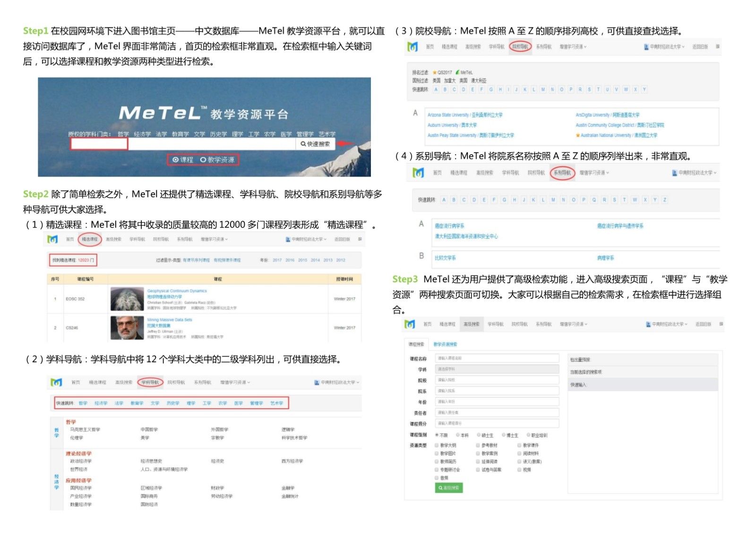Check the 音频 resource type
Screen dimensions: 756x534
click(x=437, y=478)
